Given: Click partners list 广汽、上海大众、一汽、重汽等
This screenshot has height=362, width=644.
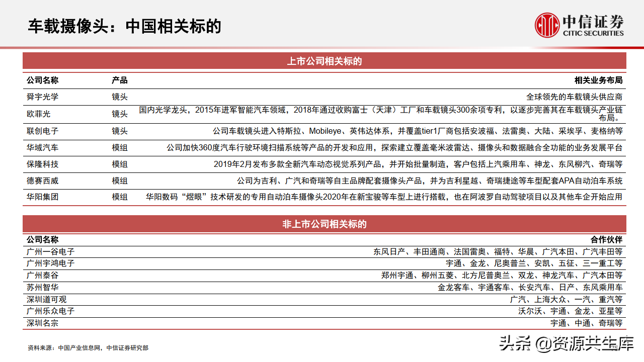Looking at the screenshot, I should pos(566,299).
